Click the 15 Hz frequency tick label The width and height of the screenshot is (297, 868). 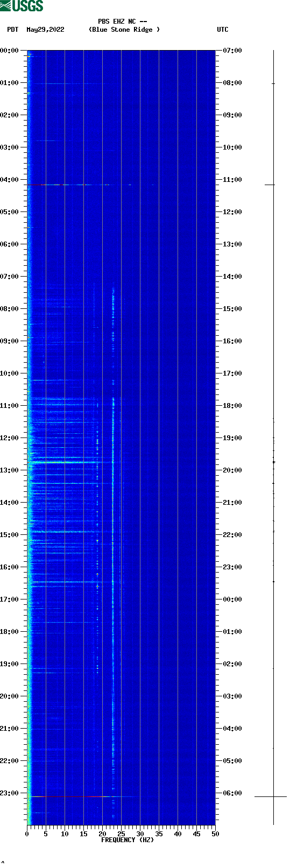(x=83, y=834)
